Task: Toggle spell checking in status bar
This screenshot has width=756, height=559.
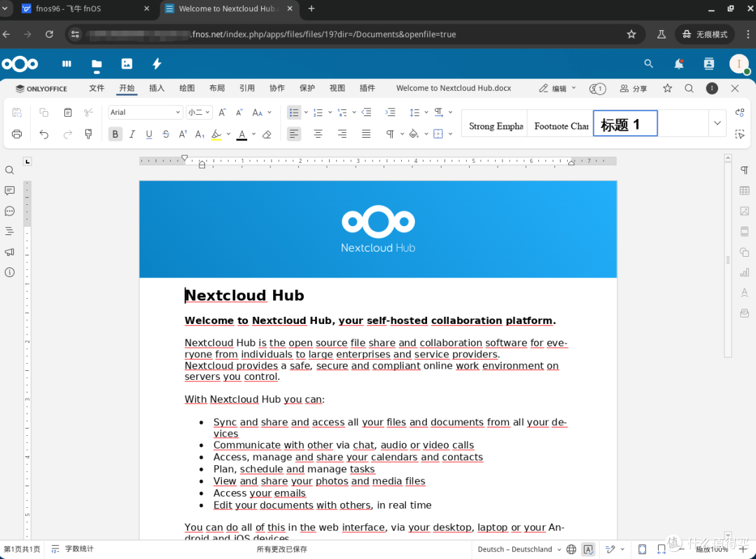Action: click(588, 549)
